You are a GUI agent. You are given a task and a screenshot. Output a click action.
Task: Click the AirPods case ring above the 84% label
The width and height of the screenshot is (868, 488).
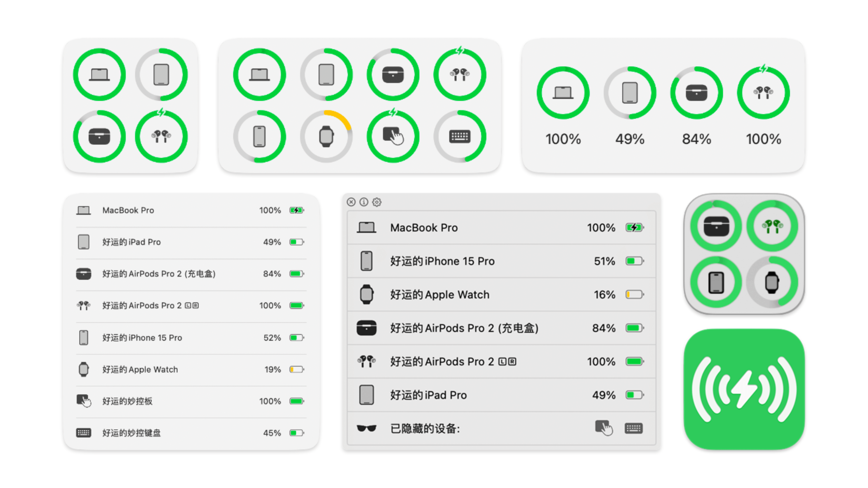pos(696,93)
